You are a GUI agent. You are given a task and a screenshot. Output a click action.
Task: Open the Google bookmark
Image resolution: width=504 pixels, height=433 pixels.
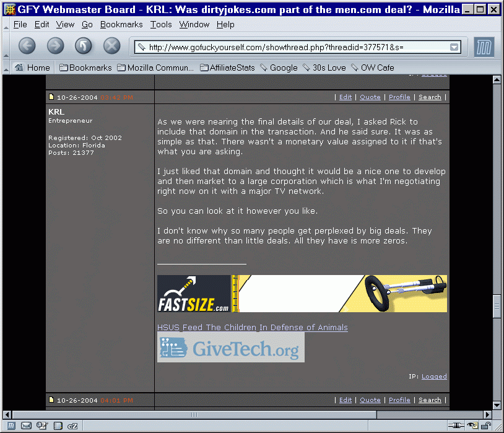point(279,68)
